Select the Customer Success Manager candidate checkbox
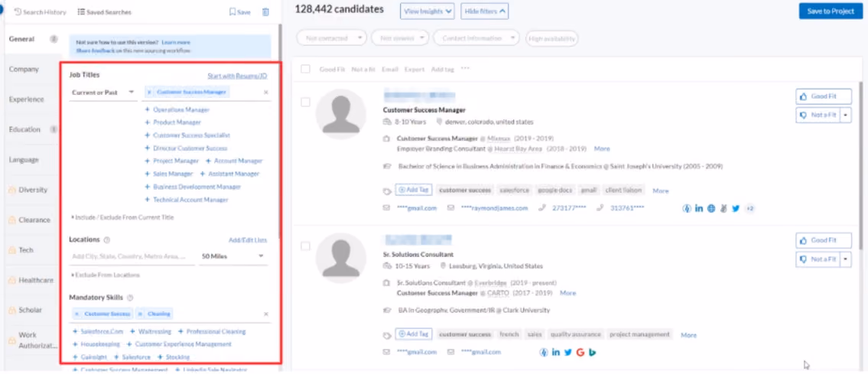This screenshot has width=868, height=374. [x=306, y=102]
